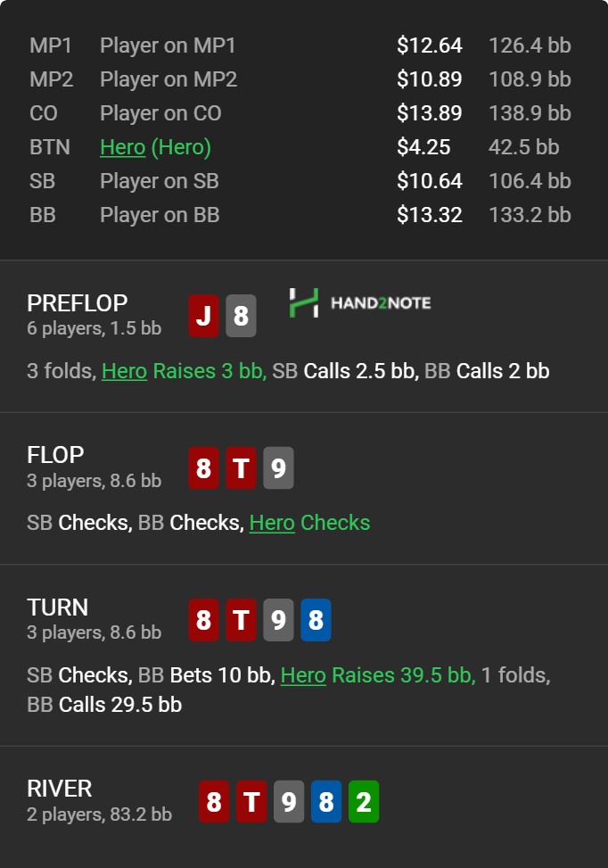Click the blue 8 card in River row
The image size is (608, 868).
pos(326,802)
